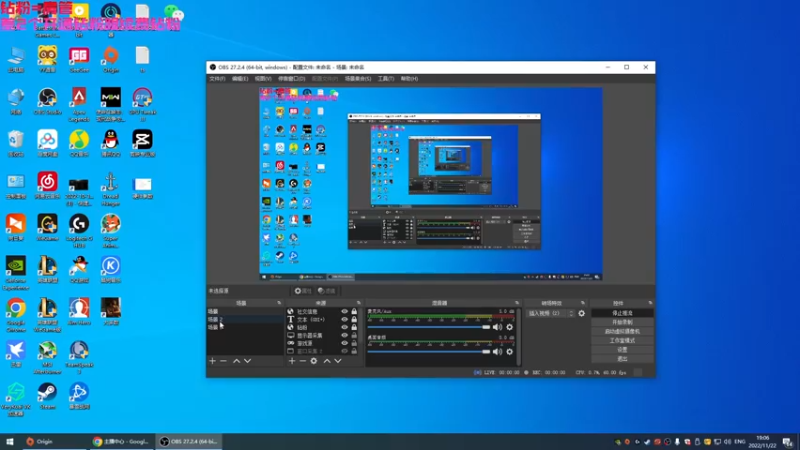Open the 桌面音频 audio settings gear
The width and height of the screenshot is (800, 450).
[509, 352]
